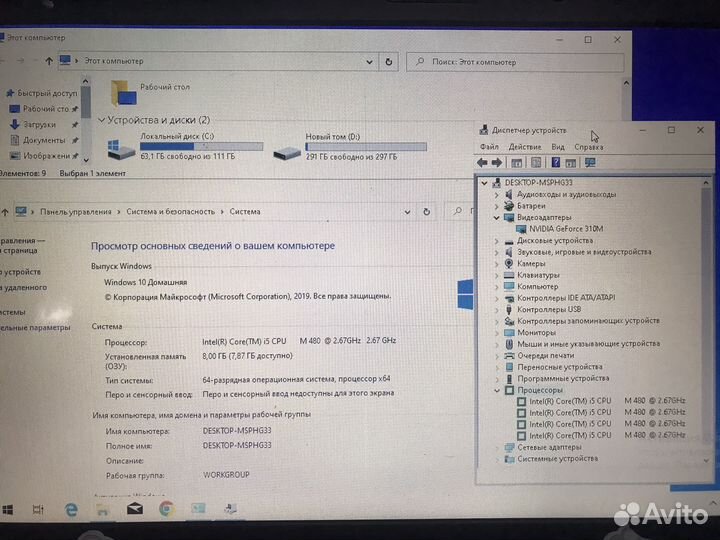Select the first Intel Core i5 CPU entry
The height and width of the screenshot is (540, 720).
click(x=607, y=401)
